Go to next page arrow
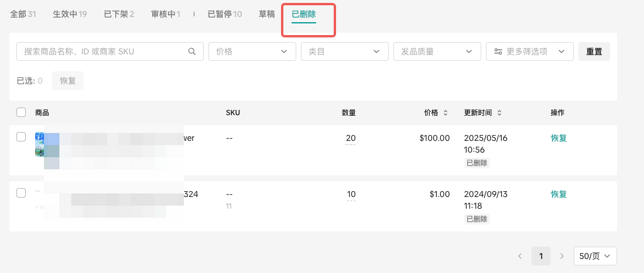The image size is (644, 273). pyautogui.click(x=562, y=256)
